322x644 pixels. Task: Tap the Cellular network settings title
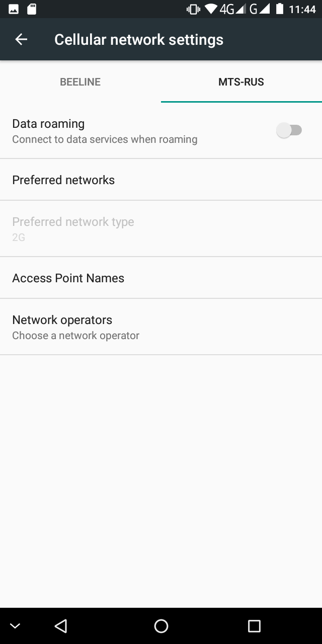coord(139,40)
